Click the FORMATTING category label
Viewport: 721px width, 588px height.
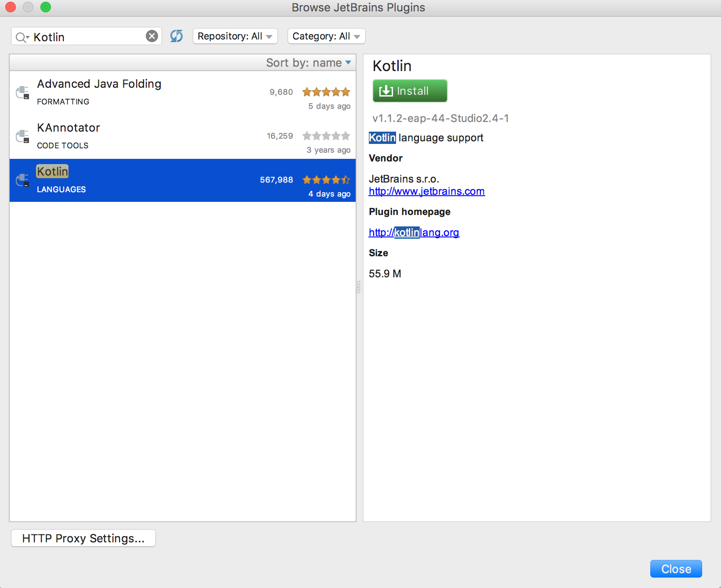coord(63,102)
